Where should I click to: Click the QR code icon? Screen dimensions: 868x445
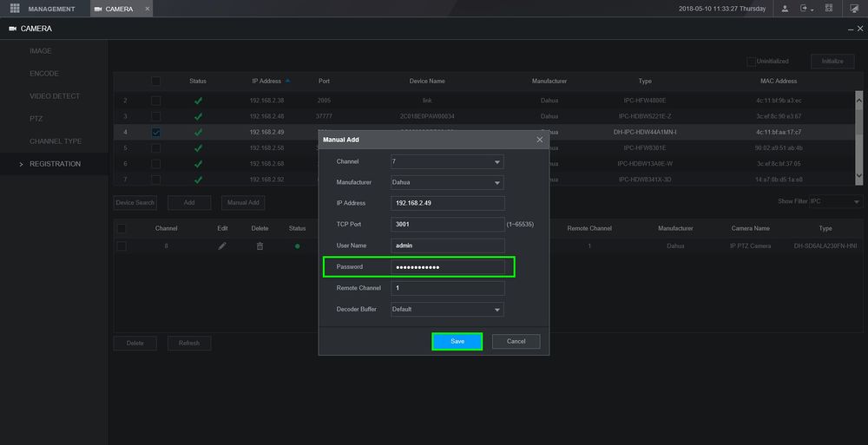(x=829, y=9)
